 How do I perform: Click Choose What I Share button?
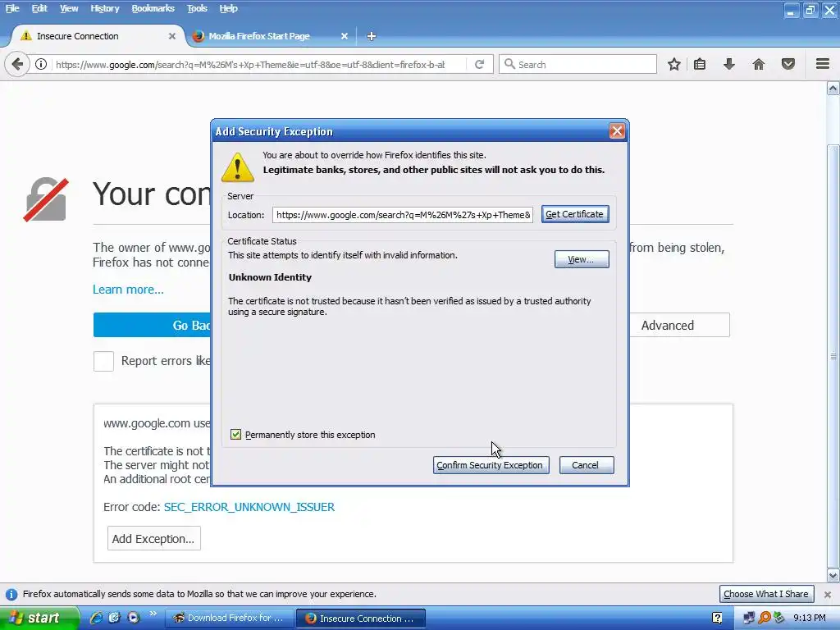[766, 594]
